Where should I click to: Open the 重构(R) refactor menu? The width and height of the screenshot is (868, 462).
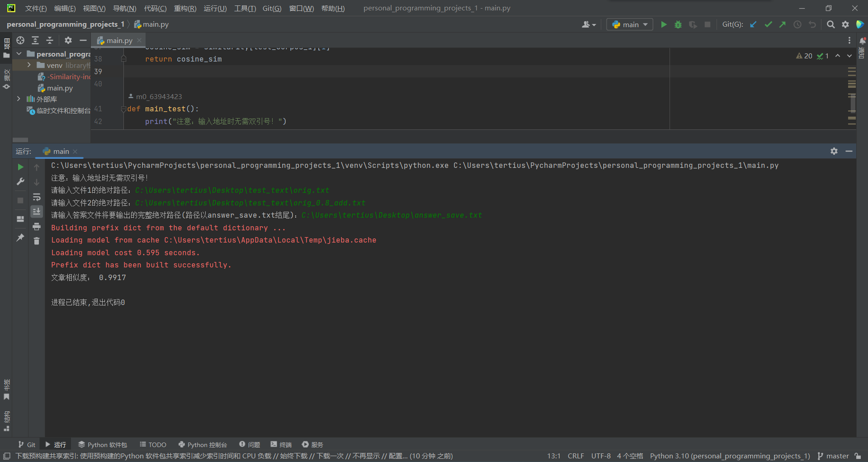coord(185,8)
